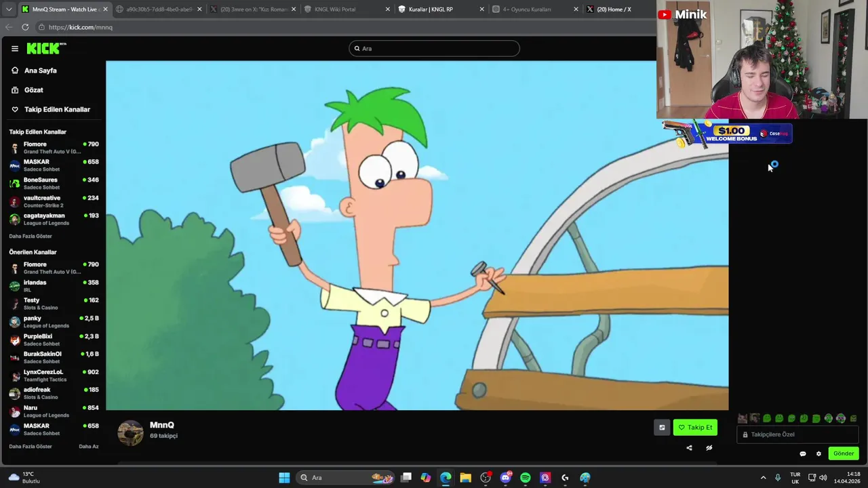
Task: Click the heart icon beside Takip Edilen Kanallar
Action: 15,109
